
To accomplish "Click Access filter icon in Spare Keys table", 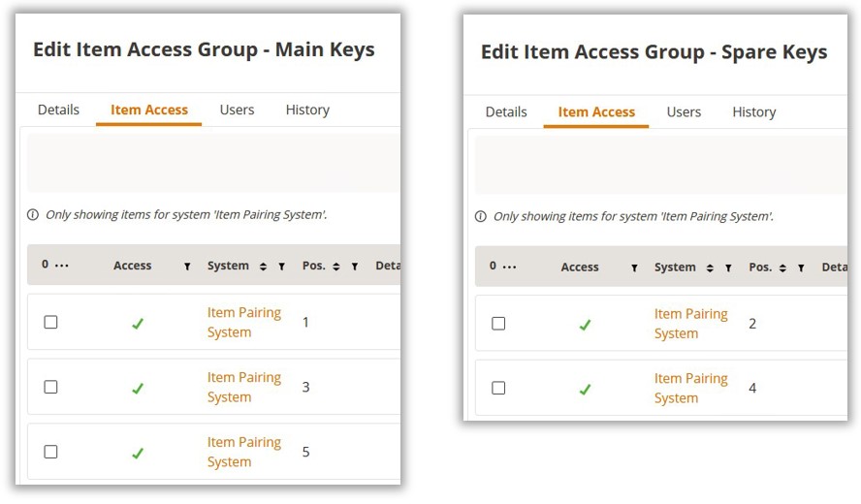I will point(634,268).
